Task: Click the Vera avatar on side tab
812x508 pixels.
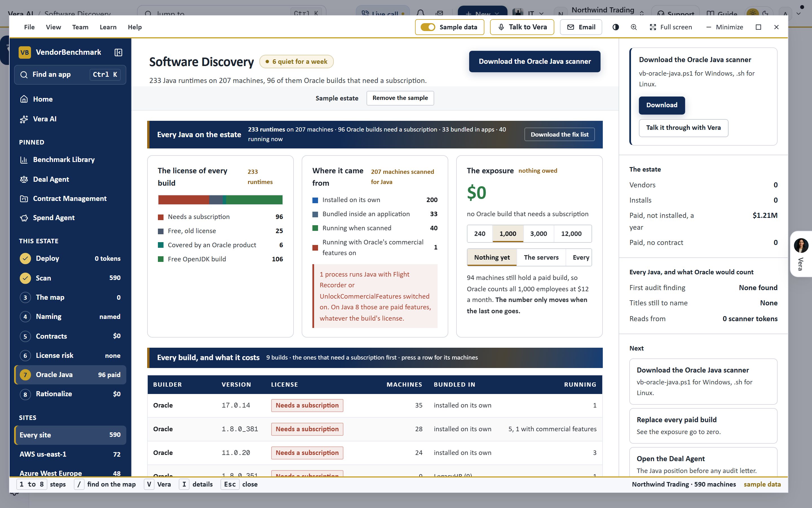Action: pyautogui.click(x=801, y=246)
